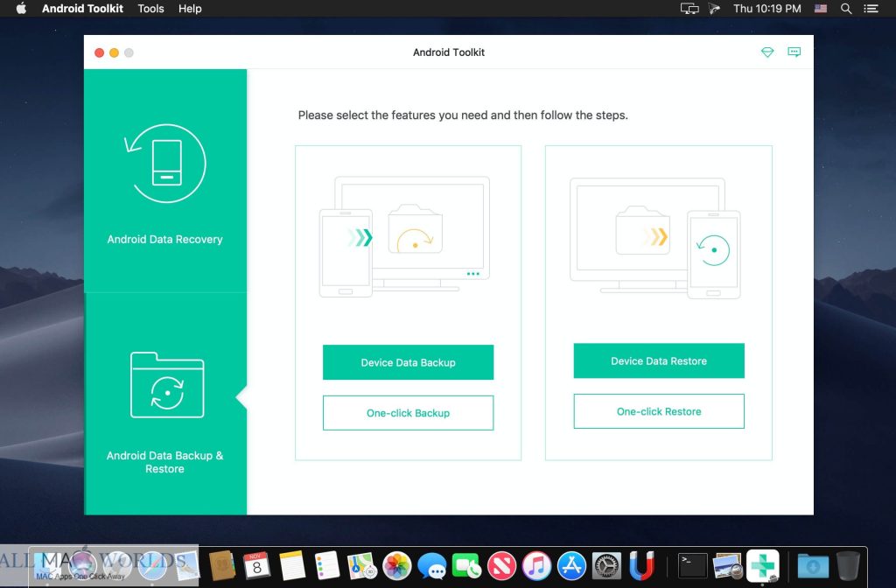Open Maps from the Dock
This screenshot has height=588, width=896.
pos(361,566)
